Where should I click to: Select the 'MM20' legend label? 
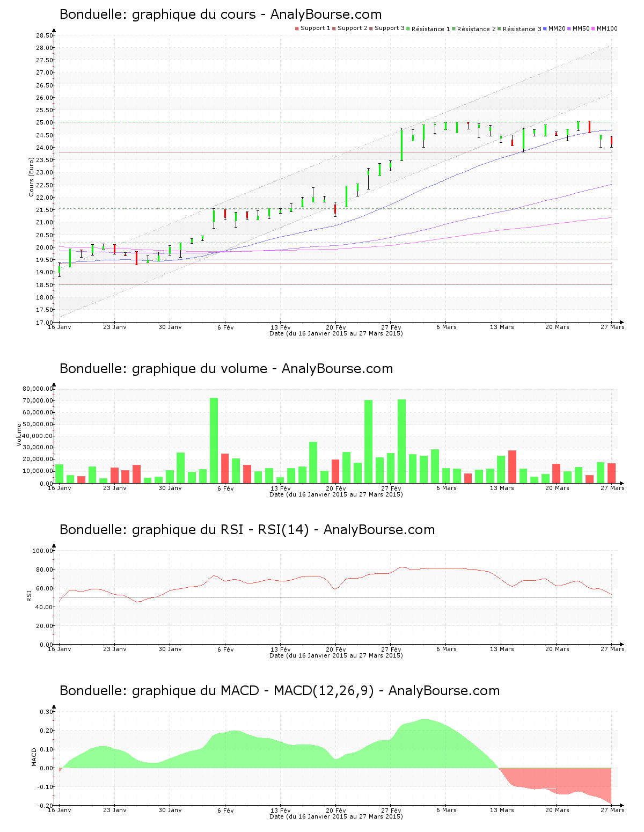click(557, 28)
